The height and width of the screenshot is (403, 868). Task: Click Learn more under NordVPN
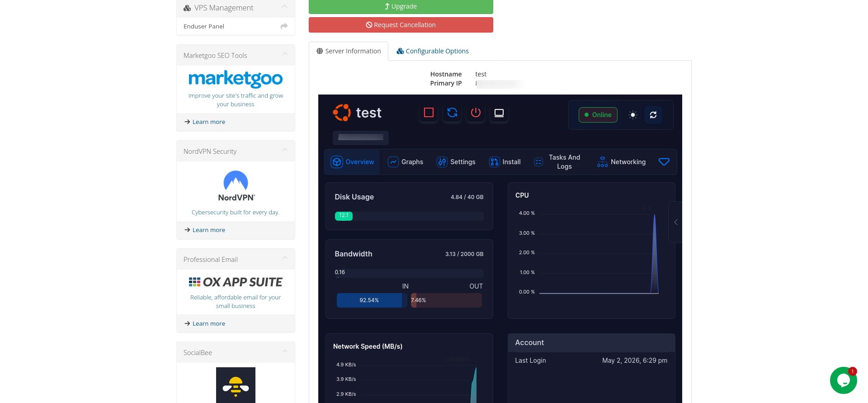coord(209,230)
